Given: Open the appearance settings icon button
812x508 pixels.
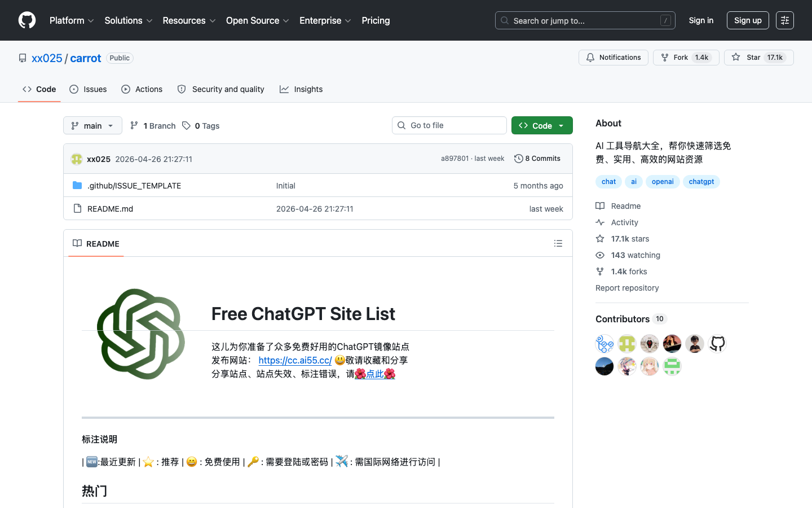Looking at the screenshot, I should tap(785, 20).
